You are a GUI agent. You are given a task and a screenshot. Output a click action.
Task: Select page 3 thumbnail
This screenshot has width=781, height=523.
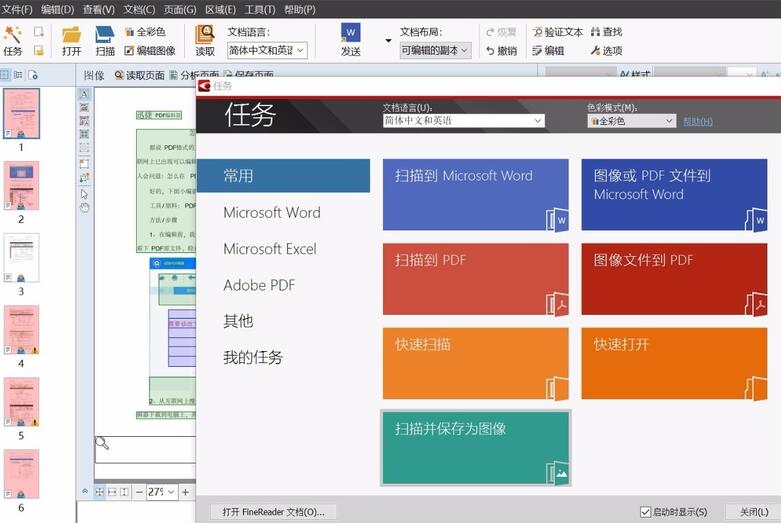pyautogui.click(x=21, y=258)
